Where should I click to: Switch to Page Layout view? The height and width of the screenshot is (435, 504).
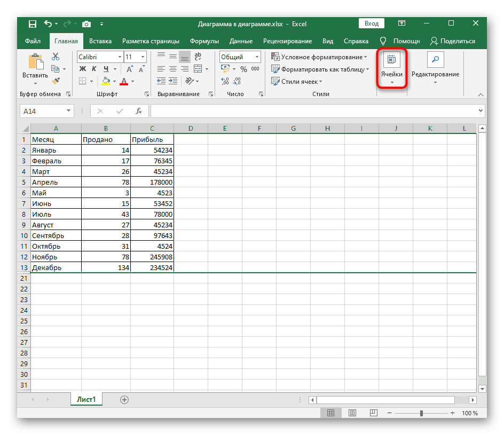[352, 413]
